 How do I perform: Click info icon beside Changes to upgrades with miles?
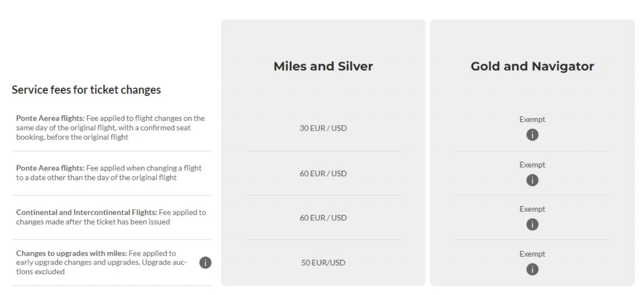(x=205, y=263)
